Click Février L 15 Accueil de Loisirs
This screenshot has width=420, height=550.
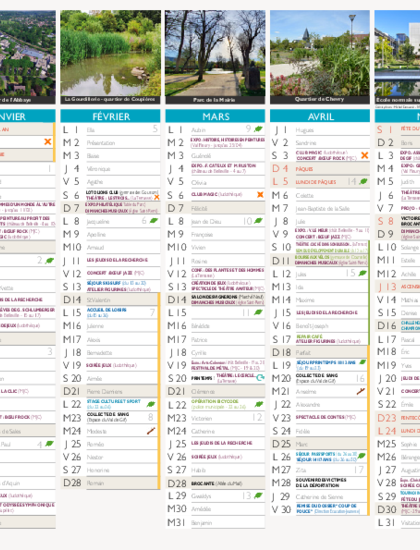[107, 313]
